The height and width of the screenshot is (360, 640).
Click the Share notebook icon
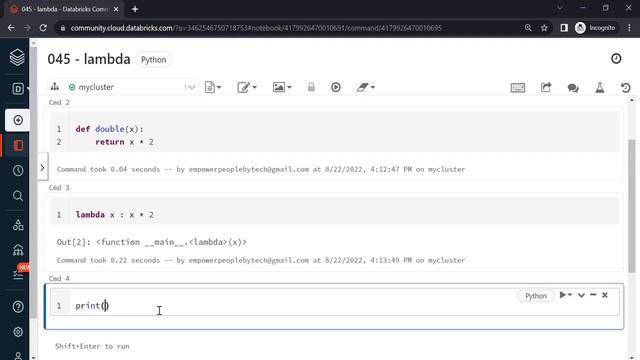point(546,87)
